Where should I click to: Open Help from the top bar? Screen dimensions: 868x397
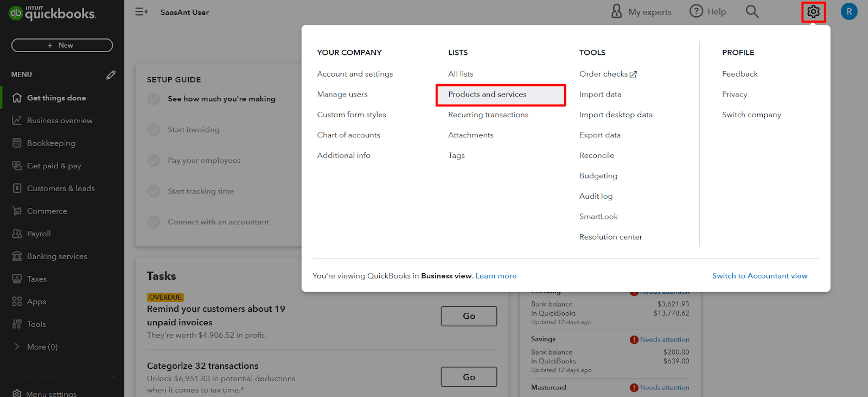coord(707,11)
